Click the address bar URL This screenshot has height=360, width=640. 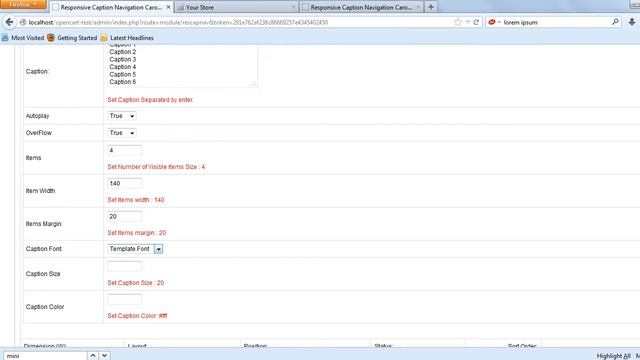178,22
